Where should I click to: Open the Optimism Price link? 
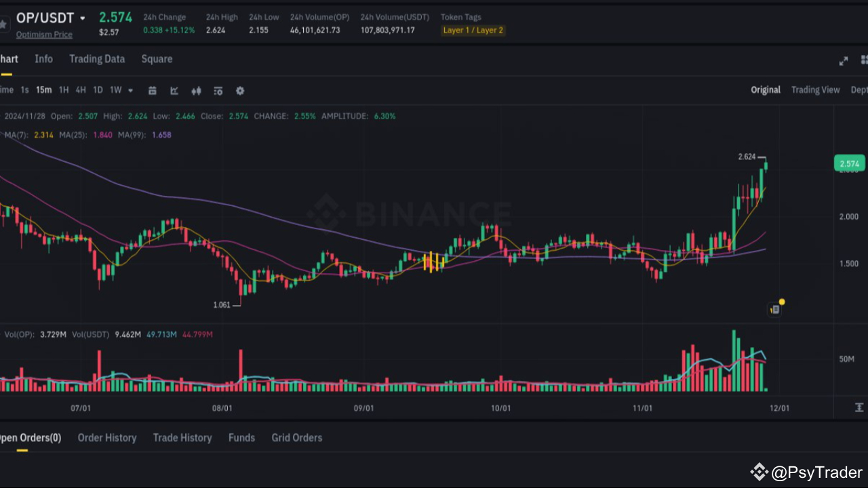tap(44, 35)
